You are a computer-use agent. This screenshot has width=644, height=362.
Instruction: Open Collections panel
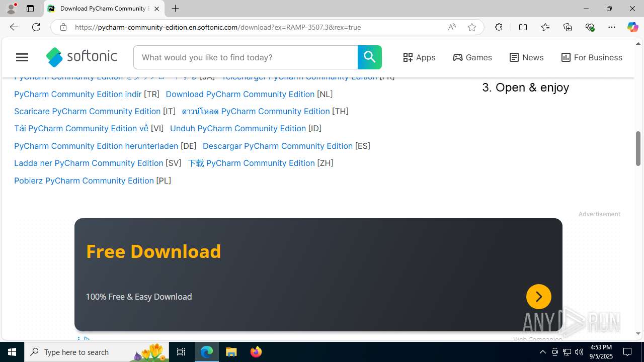568,27
